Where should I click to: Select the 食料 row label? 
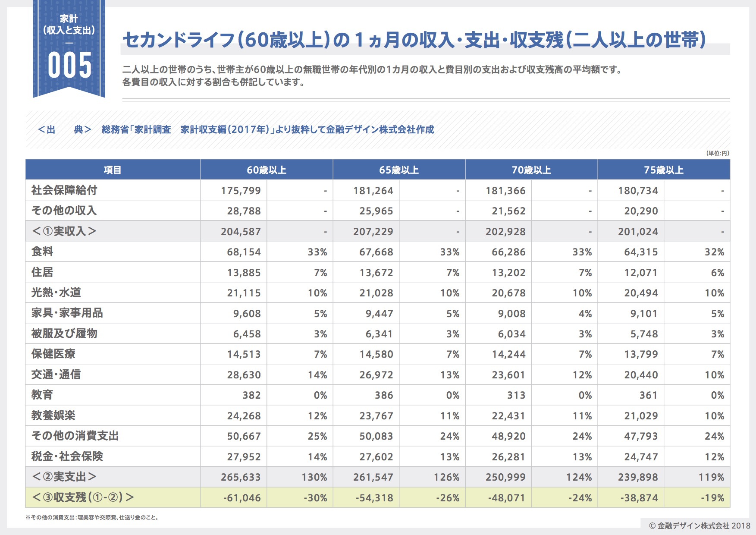[x=42, y=252]
